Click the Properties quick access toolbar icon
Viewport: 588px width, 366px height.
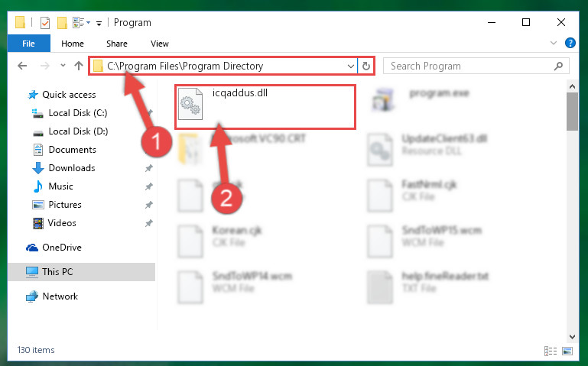tap(44, 22)
